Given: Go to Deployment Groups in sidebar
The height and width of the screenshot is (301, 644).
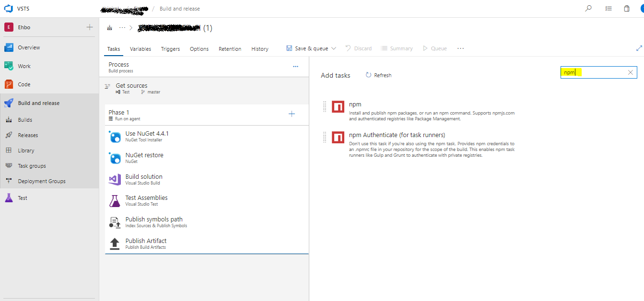Looking at the screenshot, I should [x=41, y=181].
